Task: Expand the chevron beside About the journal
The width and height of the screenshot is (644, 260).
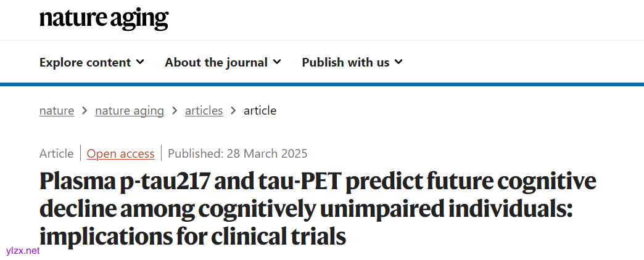Action: point(277,62)
